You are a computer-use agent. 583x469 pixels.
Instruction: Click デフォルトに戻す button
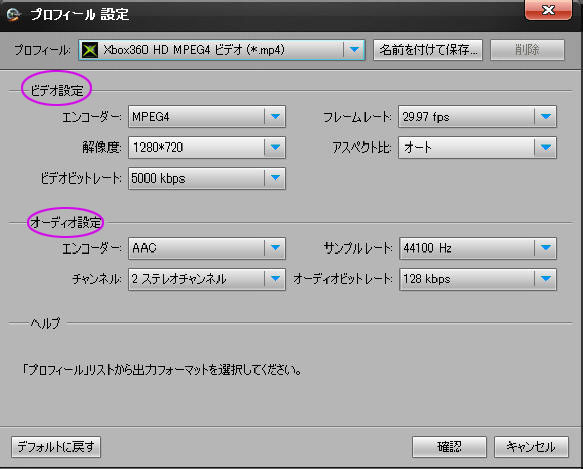tap(56, 447)
